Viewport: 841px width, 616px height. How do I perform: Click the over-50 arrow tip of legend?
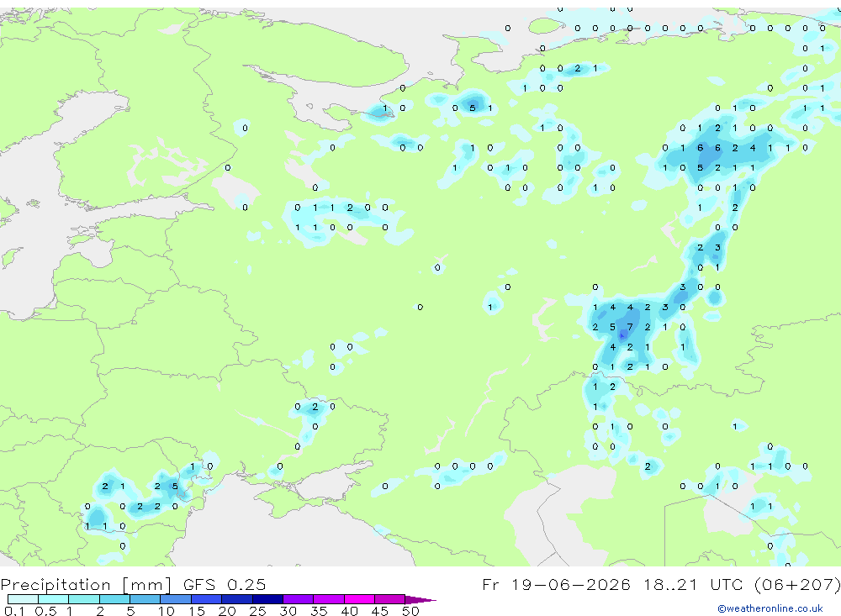point(420,599)
